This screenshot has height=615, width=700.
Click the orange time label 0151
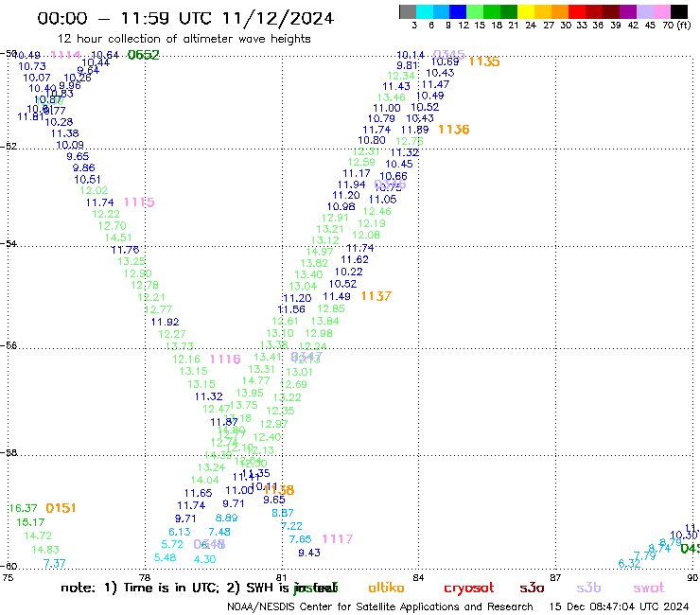tap(61, 508)
